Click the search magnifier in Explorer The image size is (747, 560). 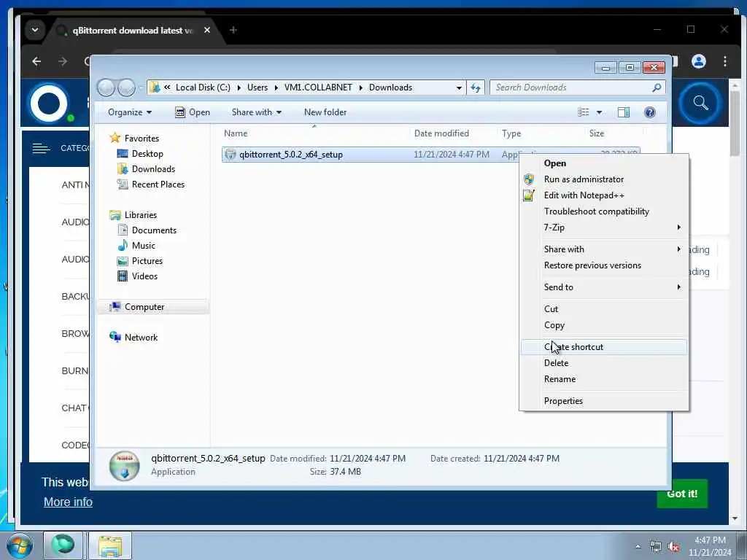657,87
